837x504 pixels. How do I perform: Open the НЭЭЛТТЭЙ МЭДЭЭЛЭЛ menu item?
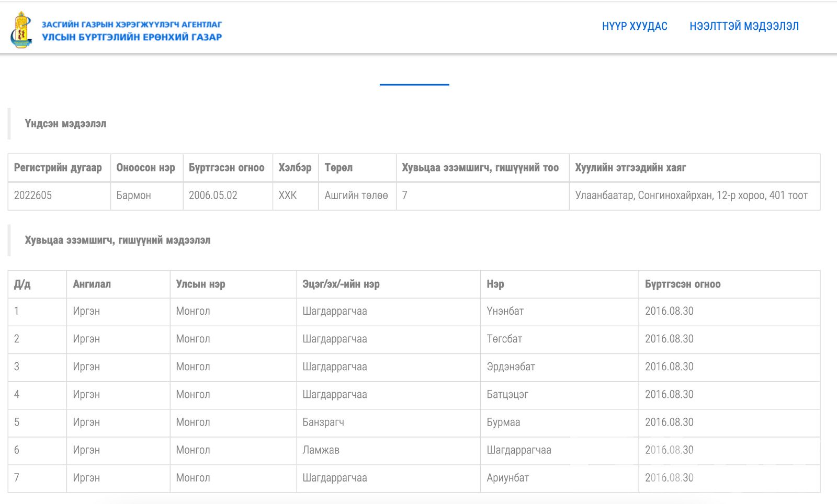click(x=743, y=26)
